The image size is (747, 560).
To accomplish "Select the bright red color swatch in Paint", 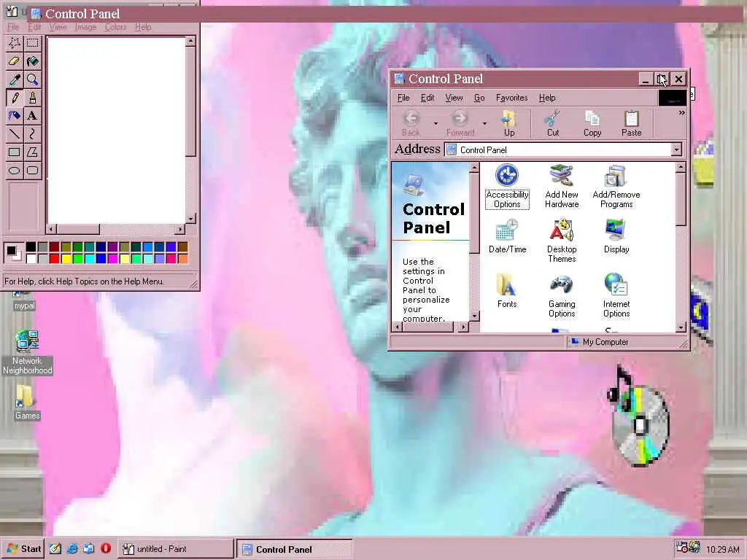I will (x=54, y=259).
